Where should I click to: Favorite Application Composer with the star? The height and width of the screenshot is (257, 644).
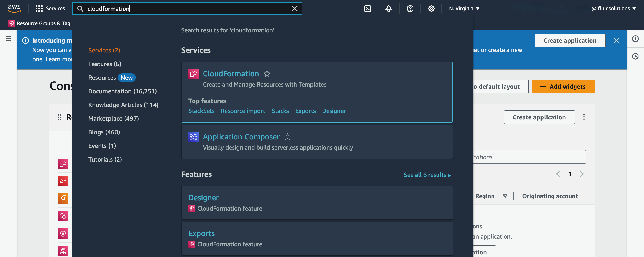(288, 137)
